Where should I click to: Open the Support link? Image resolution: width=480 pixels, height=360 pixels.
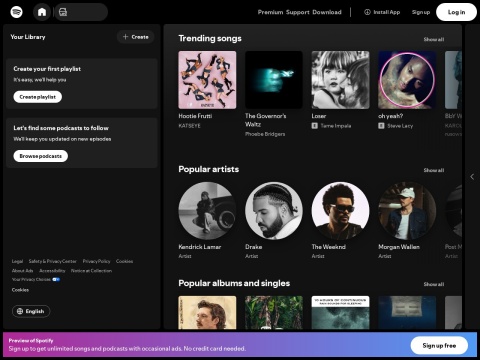(298, 12)
